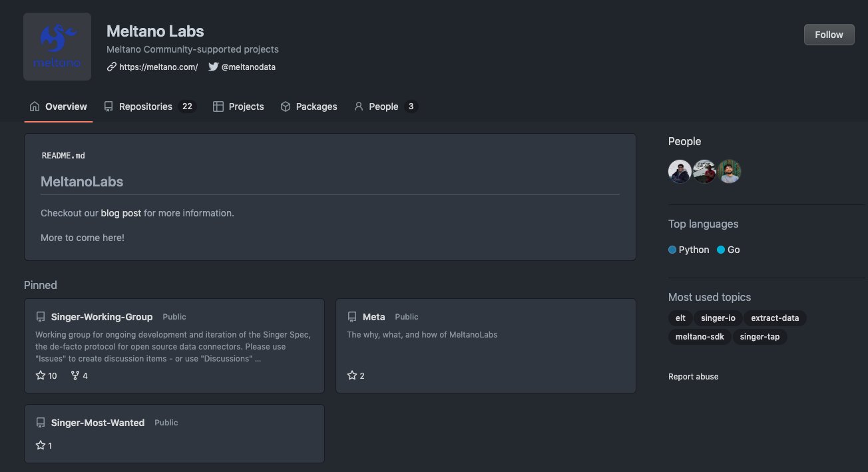The width and height of the screenshot is (868, 472).
Task: Click the Report abuse link
Action: [x=693, y=377]
